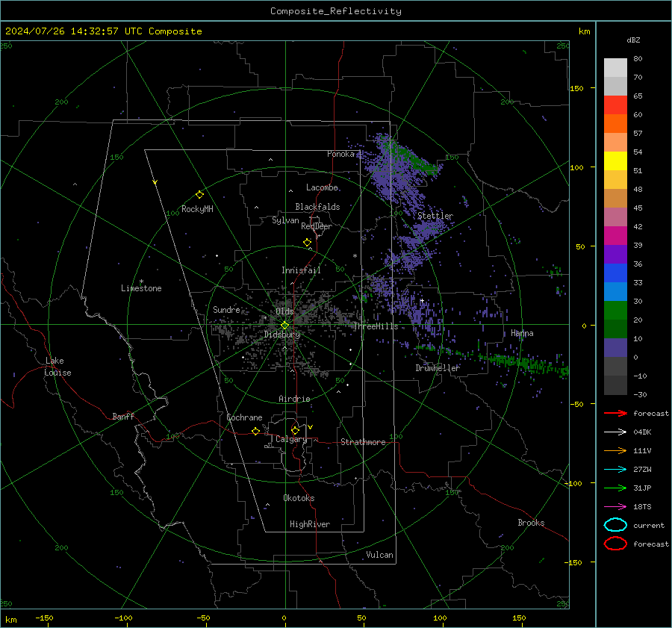672x628 pixels.
Task: Click the orange 111V arrow icon
Action: (x=615, y=450)
